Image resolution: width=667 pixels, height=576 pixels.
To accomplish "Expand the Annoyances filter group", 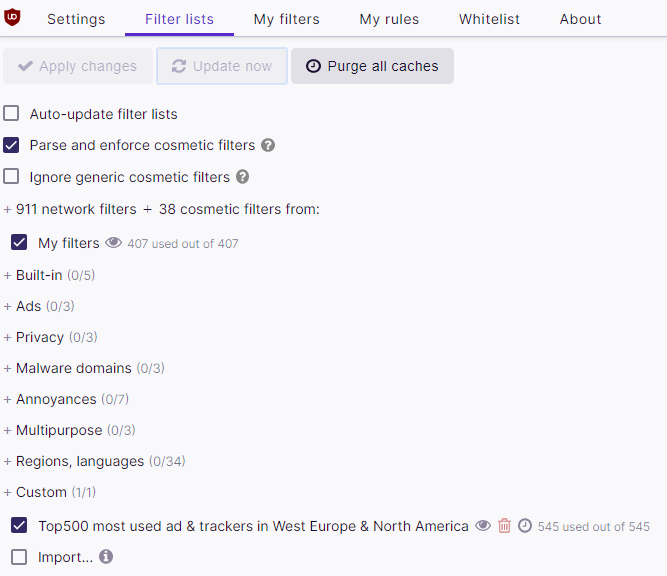I will pos(56,399).
